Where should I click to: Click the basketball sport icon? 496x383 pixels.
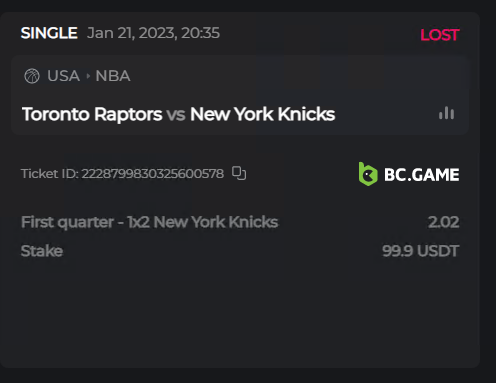point(32,76)
